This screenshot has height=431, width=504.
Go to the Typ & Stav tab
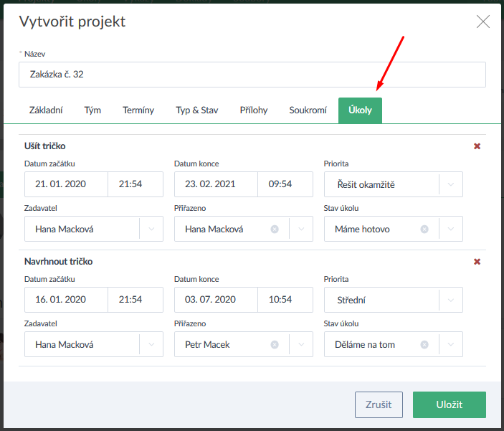197,110
